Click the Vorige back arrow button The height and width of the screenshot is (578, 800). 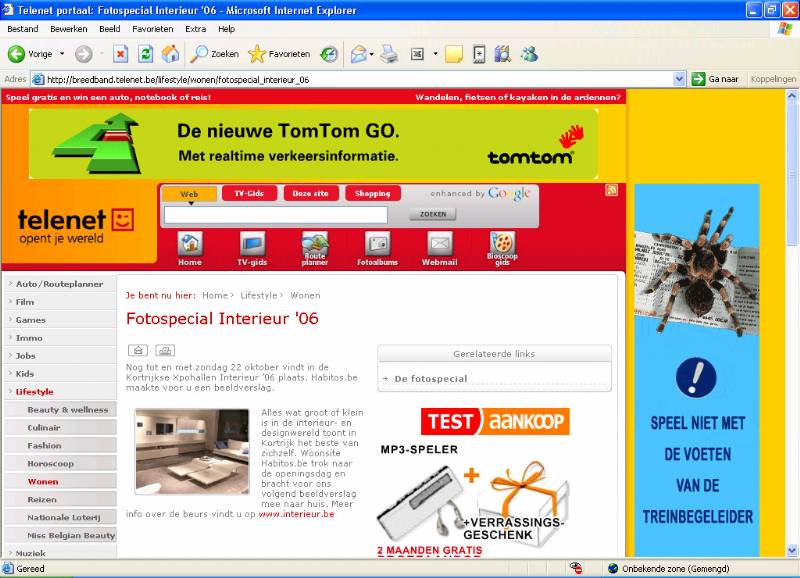pos(30,54)
